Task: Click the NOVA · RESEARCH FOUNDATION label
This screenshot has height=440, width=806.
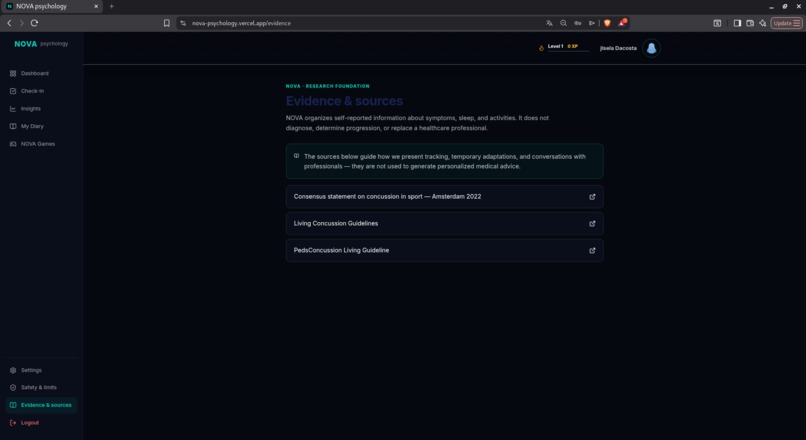Action: (327, 86)
